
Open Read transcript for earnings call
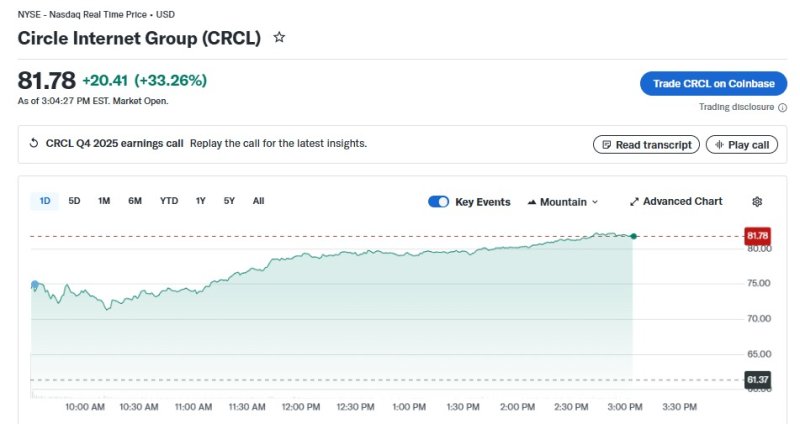[645, 144]
